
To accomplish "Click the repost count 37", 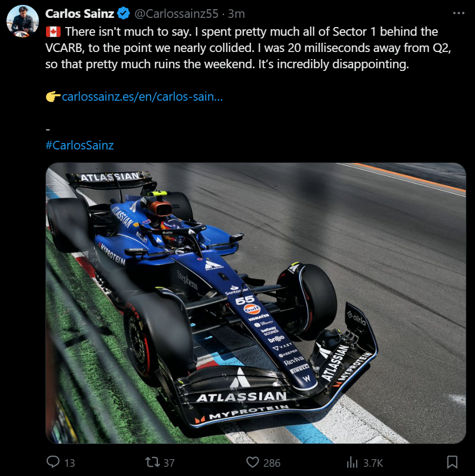I will (169, 463).
